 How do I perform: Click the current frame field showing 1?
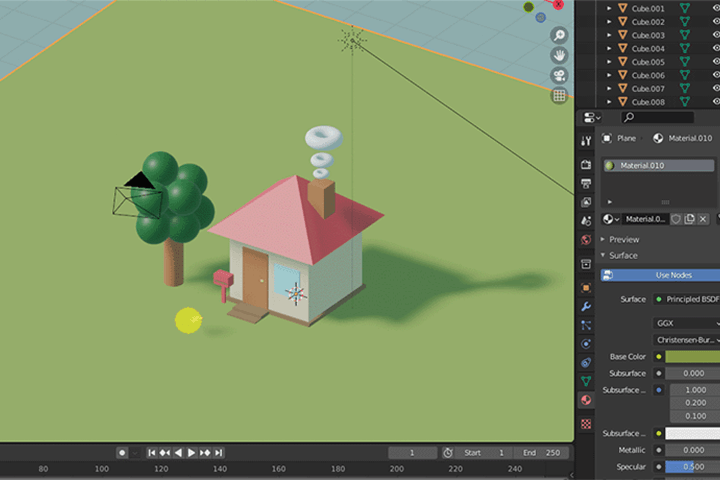pyautogui.click(x=413, y=453)
